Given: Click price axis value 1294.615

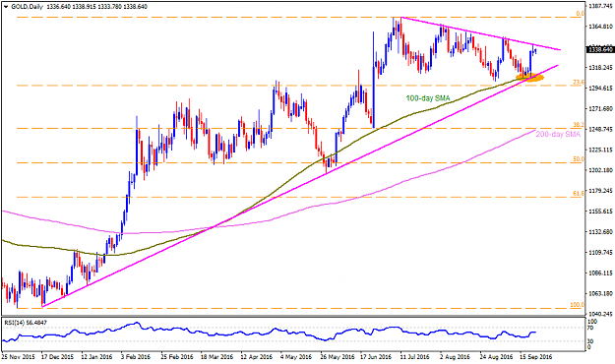Looking at the screenshot, I should tap(601, 88).
